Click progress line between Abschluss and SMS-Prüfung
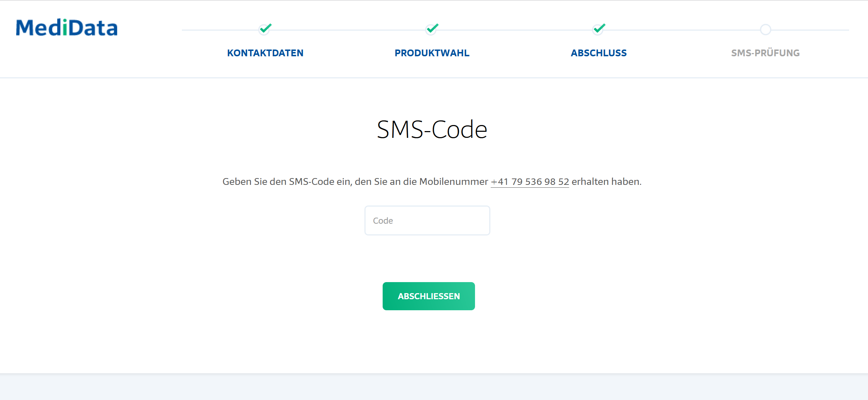Image resolution: width=868 pixels, height=400 pixels. click(x=683, y=30)
